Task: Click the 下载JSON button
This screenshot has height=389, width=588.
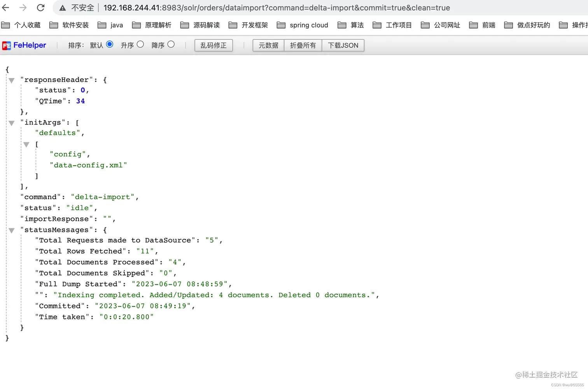Action: (x=343, y=46)
